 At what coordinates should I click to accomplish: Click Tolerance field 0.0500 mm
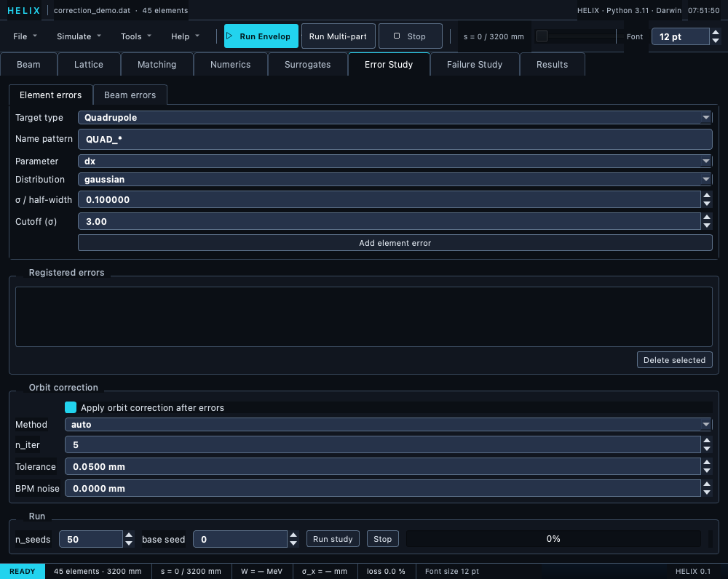383,466
